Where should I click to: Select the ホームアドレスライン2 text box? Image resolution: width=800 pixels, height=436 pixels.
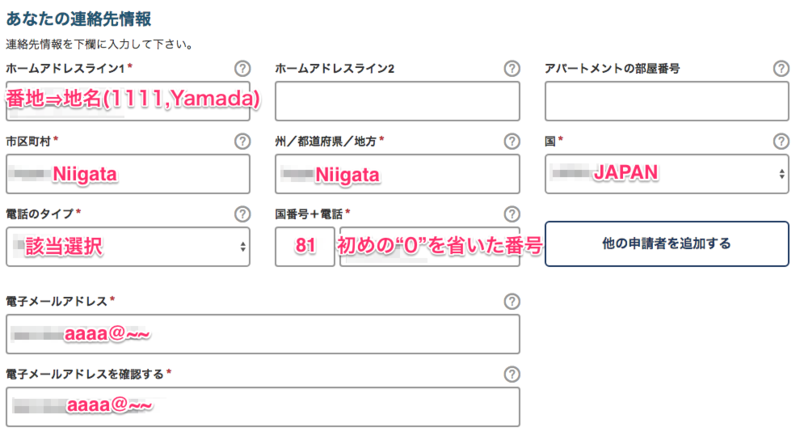tap(397, 101)
